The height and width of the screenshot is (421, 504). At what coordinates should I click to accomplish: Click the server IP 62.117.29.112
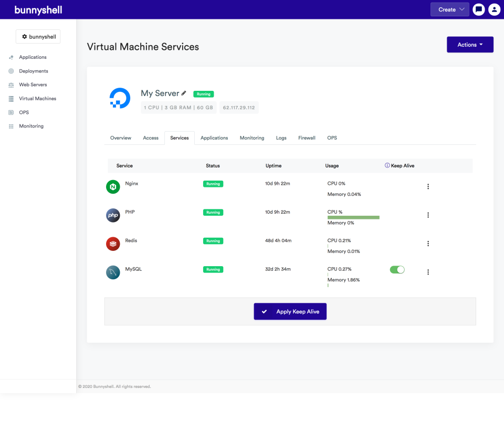point(239,108)
